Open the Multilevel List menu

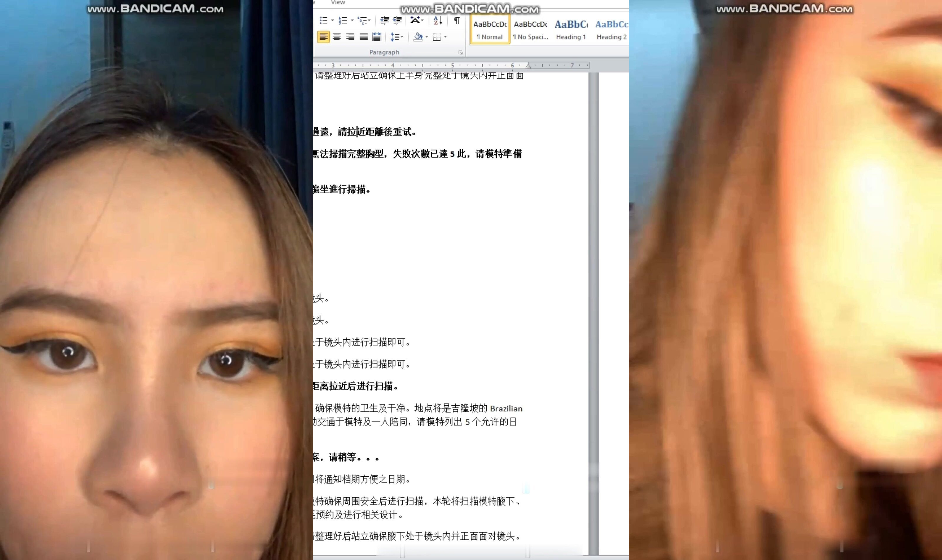pyautogui.click(x=364, y=20)
